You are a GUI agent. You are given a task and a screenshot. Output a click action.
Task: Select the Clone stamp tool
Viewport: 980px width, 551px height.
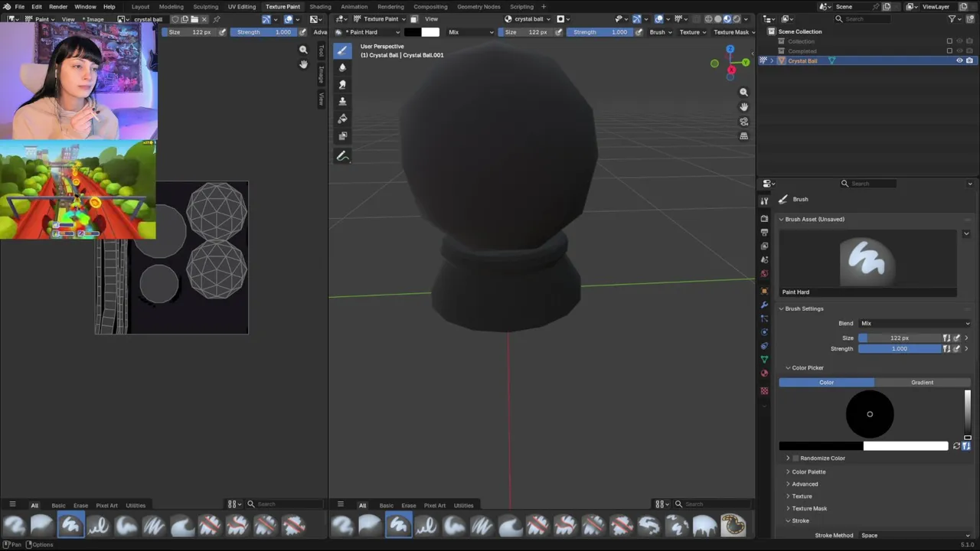click(x=342, y=101)
